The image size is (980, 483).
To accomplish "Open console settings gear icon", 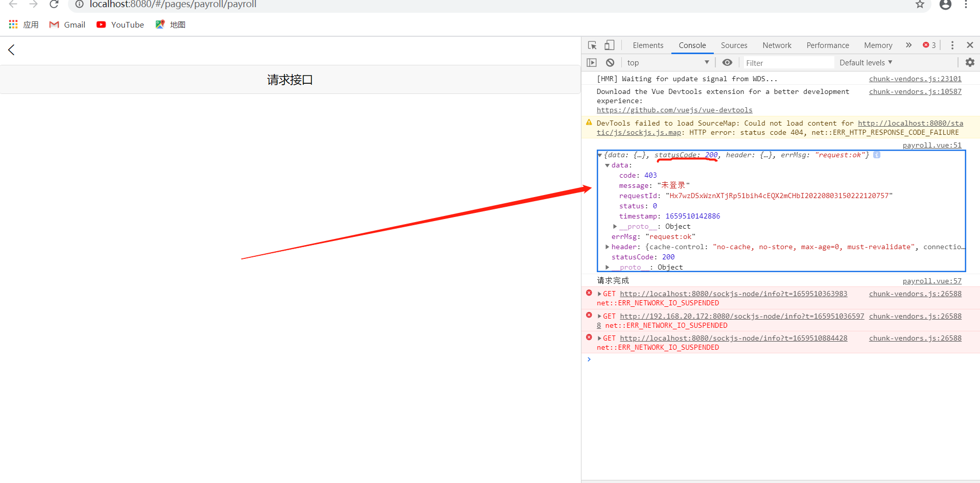I will (970, 62).
